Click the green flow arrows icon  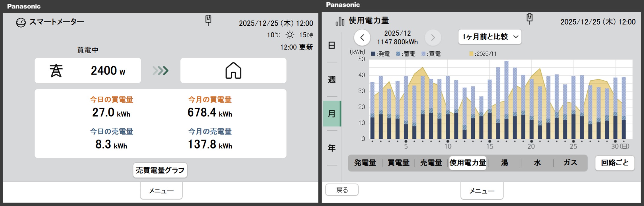161,71
